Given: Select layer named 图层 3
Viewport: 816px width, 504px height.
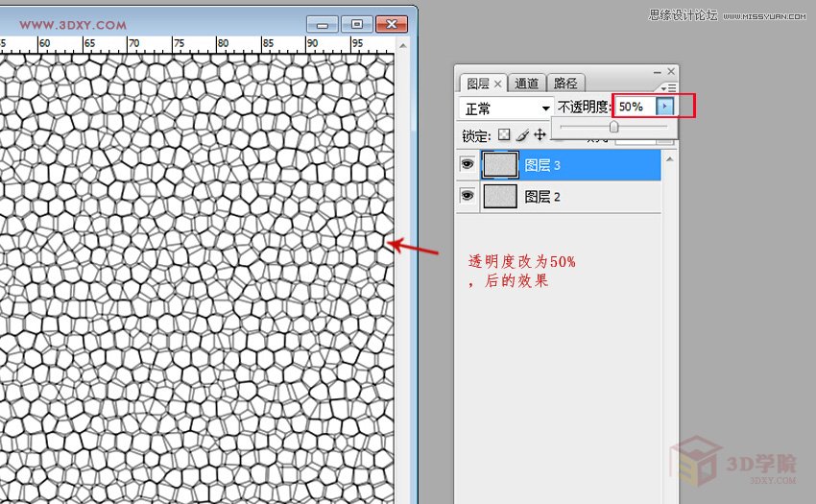Looking at the screenshot, I should coord(542,165).
